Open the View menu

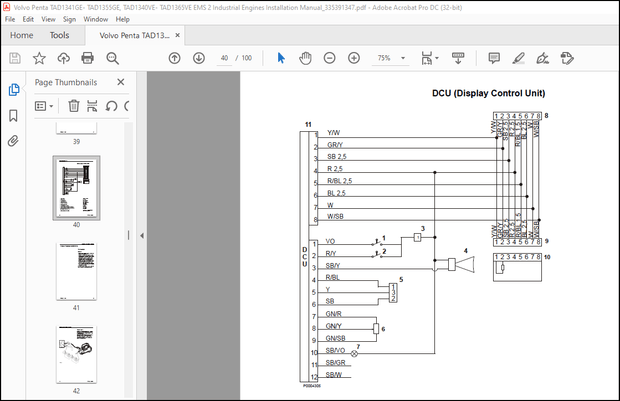(48, 19)
